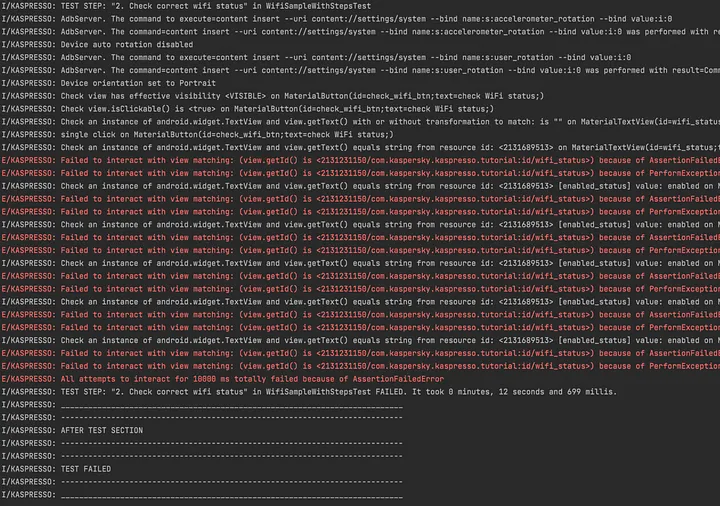Select the 'Device orientation set to Portrait' line

click(x=108, y=83)
